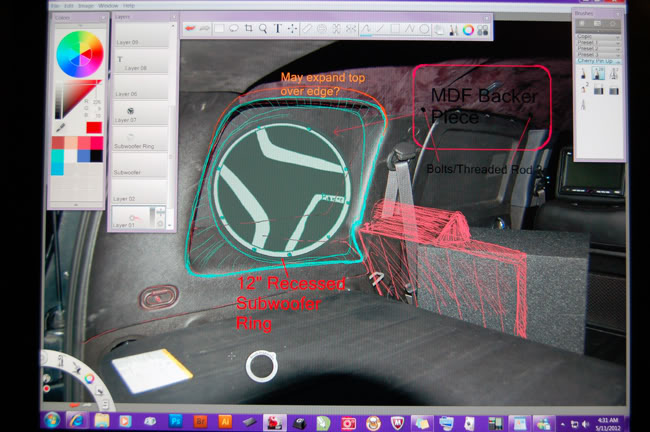Select the Subwoofer Ring layer

(141, 139)
